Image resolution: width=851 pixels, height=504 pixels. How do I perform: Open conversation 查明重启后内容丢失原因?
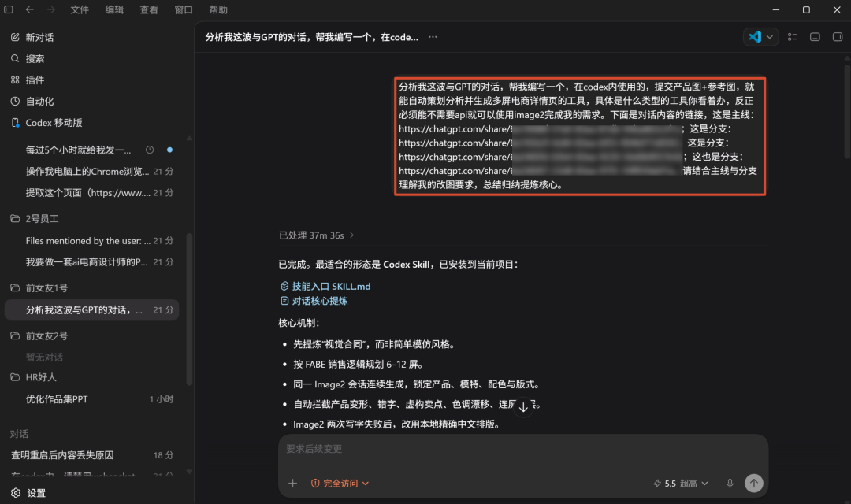(92, 455)
